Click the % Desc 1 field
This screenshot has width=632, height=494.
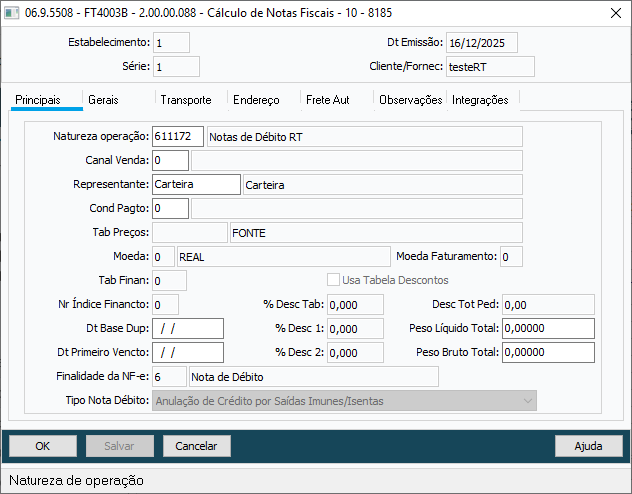tap(355, 328)
